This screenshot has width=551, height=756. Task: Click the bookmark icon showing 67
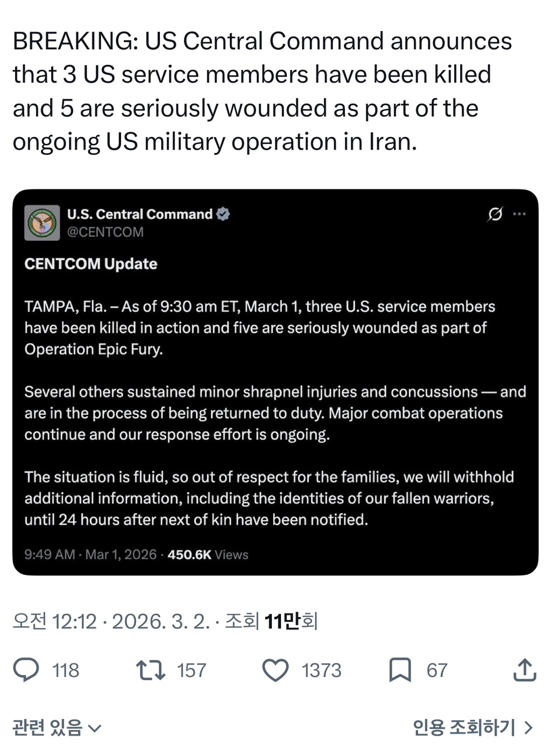click(400, 670)
